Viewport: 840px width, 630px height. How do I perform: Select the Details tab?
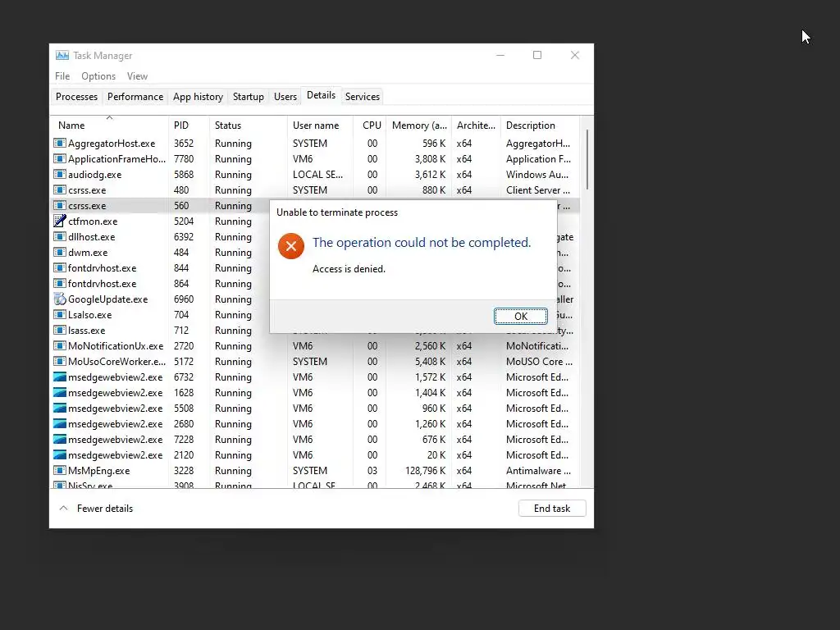[x=321, y=95]
